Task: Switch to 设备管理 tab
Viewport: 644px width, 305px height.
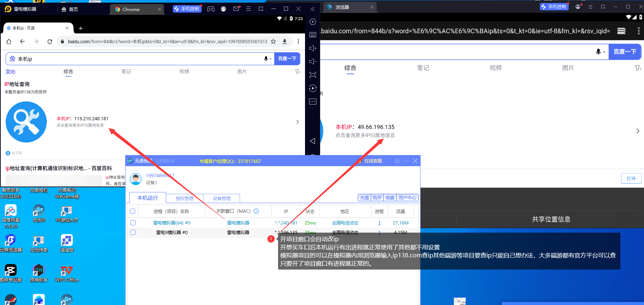Action: coord(222,198)
